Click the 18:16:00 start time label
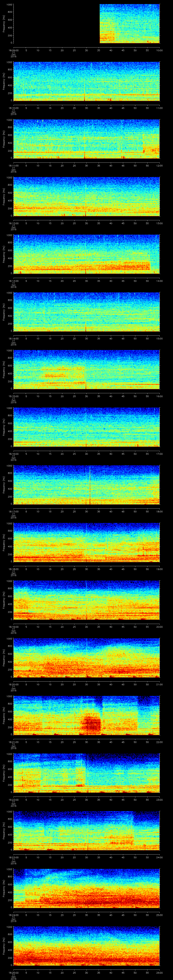Screen dimensions: 173x980 coord(13,454)
